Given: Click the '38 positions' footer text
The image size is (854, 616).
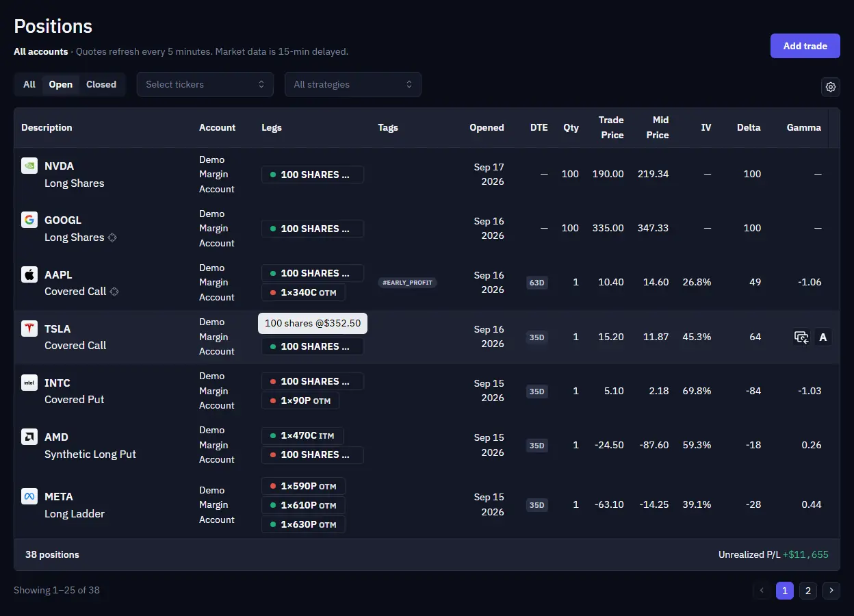Looking at the screenshot, I should (52, 554).
